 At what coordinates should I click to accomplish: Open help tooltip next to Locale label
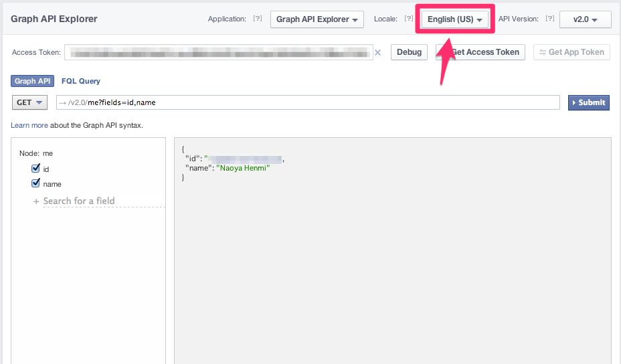click(409, 18)
